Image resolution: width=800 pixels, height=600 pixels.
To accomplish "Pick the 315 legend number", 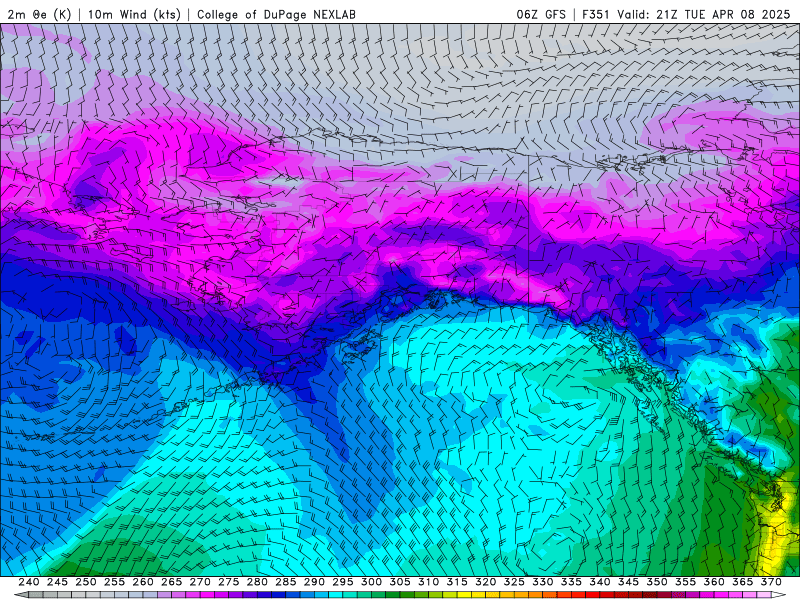I will click(457, 582).
